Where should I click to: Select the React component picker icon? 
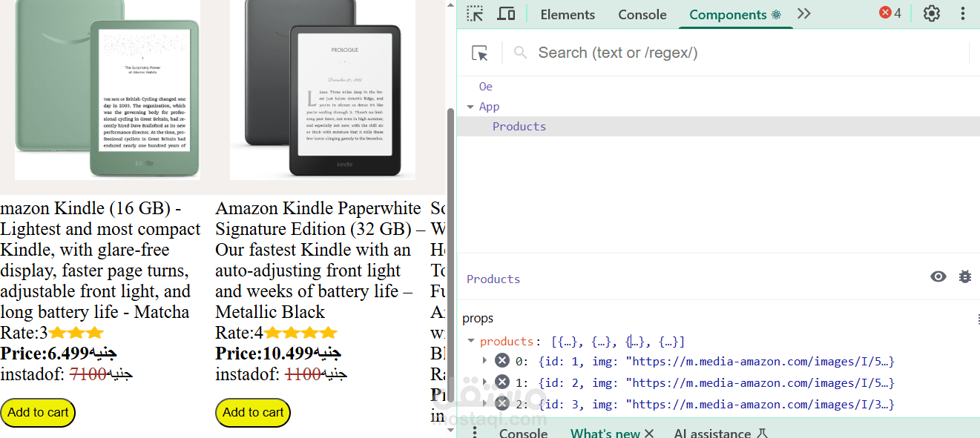pos(480,53)
